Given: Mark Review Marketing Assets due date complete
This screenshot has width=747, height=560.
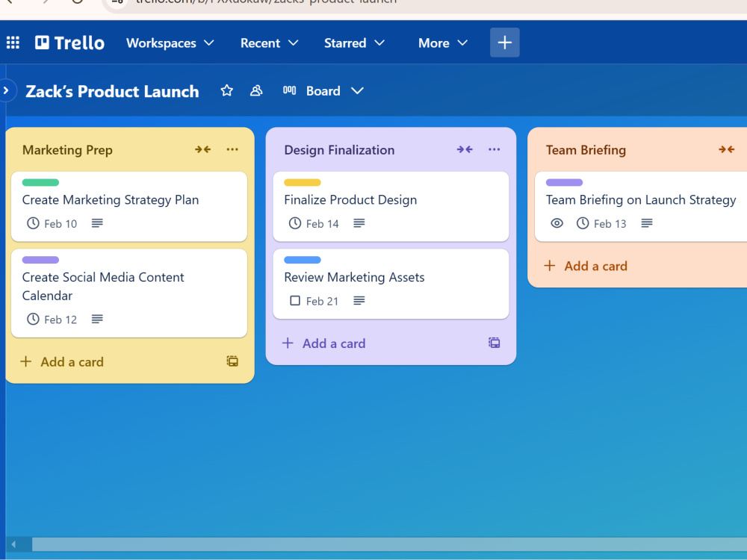Looking at the screenshot, I should 295,301.
